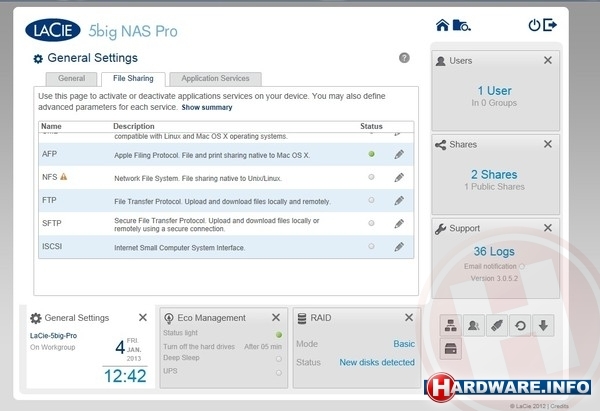Screen dimensions: 600x411
Task: Click the Credits link in footer
Action: click(x=559, y=406)
